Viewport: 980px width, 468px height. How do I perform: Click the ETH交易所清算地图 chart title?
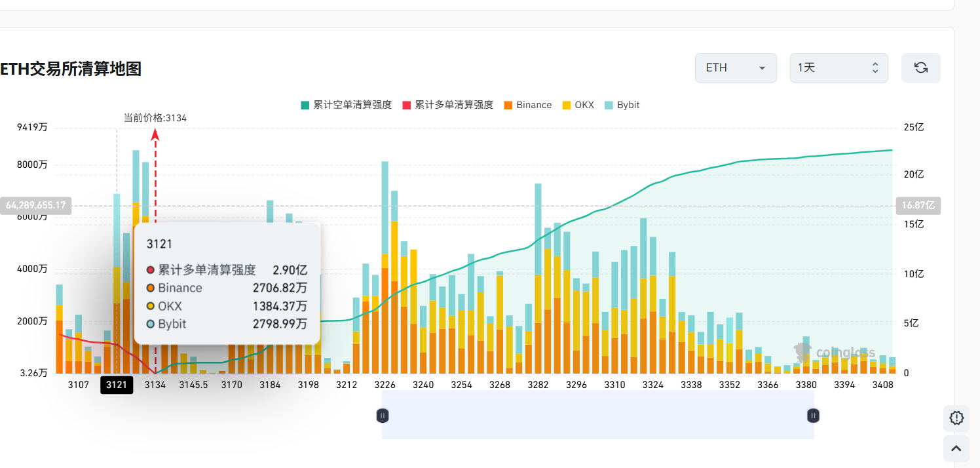pos(71,68)
